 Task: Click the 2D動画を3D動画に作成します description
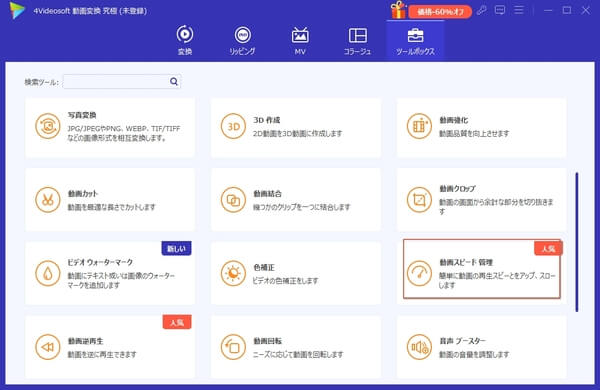coord(298,134)
